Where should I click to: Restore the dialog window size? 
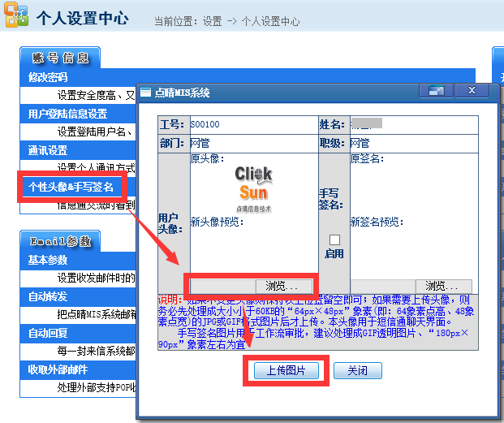[x=437, y=91]
